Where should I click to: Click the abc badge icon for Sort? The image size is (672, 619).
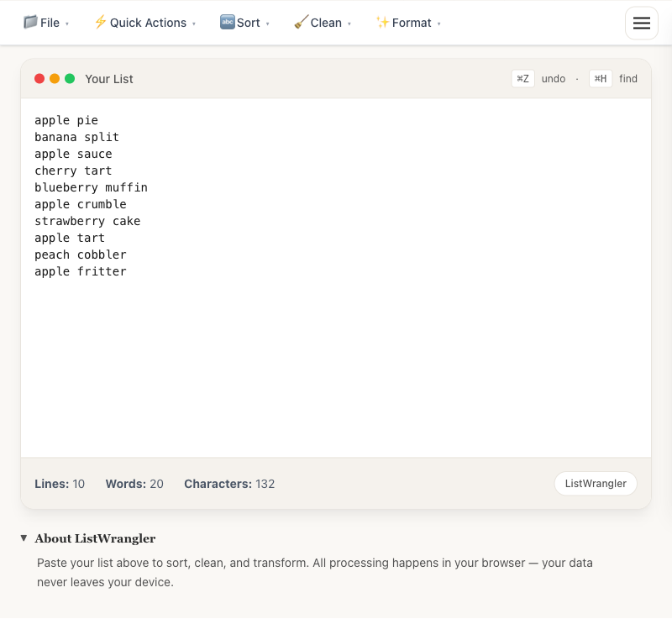tap(227, 23)
